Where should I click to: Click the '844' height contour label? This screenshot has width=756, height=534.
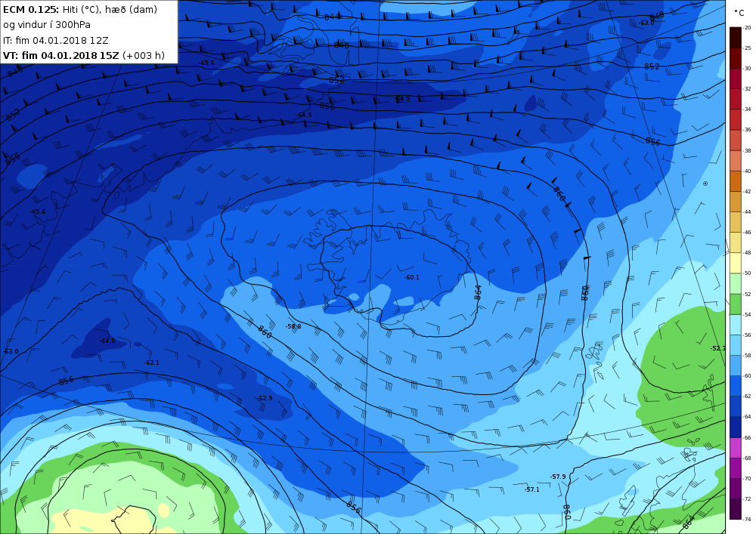point(333,17)
